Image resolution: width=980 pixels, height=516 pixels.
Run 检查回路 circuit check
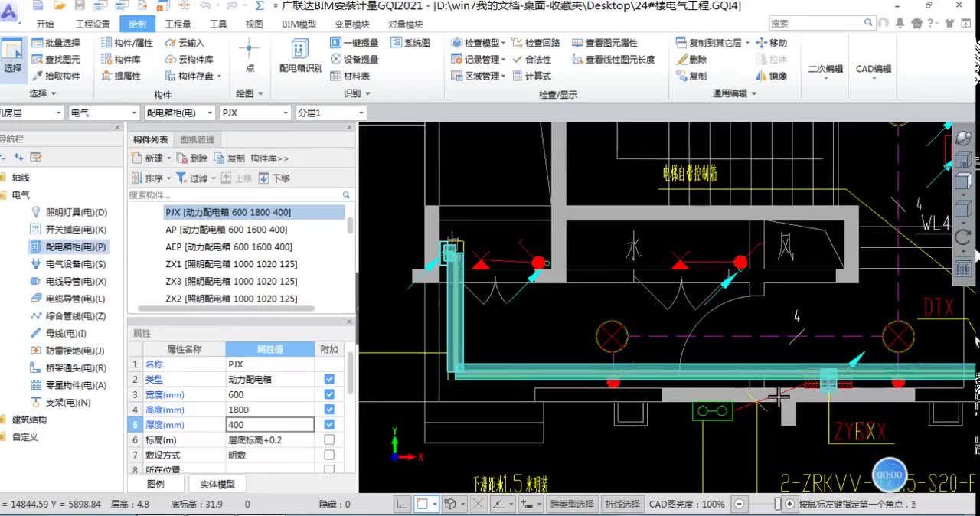(x=536, y=43)
